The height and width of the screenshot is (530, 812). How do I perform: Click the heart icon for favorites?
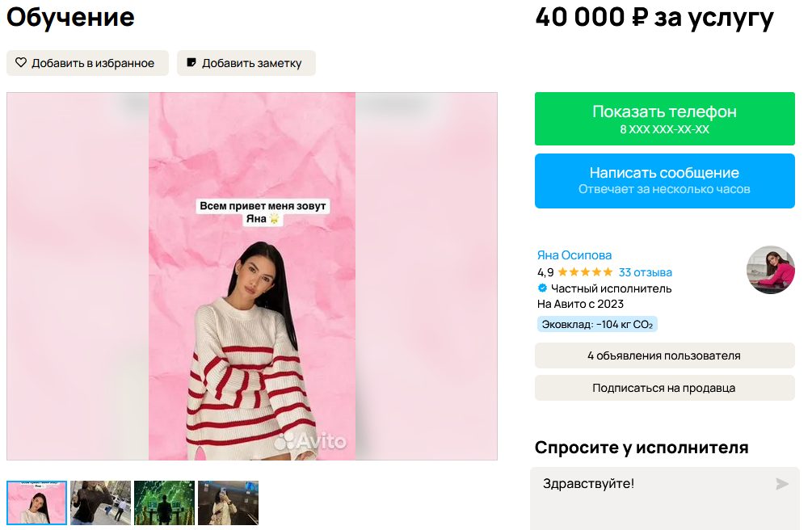[x=21, y=63]
